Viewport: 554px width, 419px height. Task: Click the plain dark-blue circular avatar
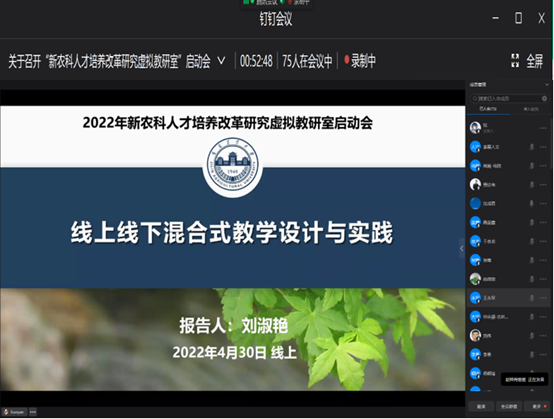[x=476, y=203]
